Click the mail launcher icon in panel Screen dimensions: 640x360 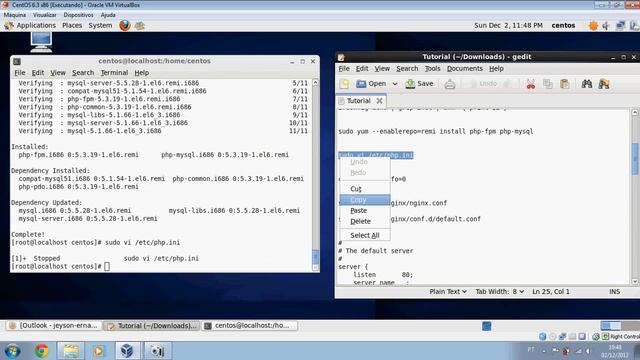(x=140, y=26)
